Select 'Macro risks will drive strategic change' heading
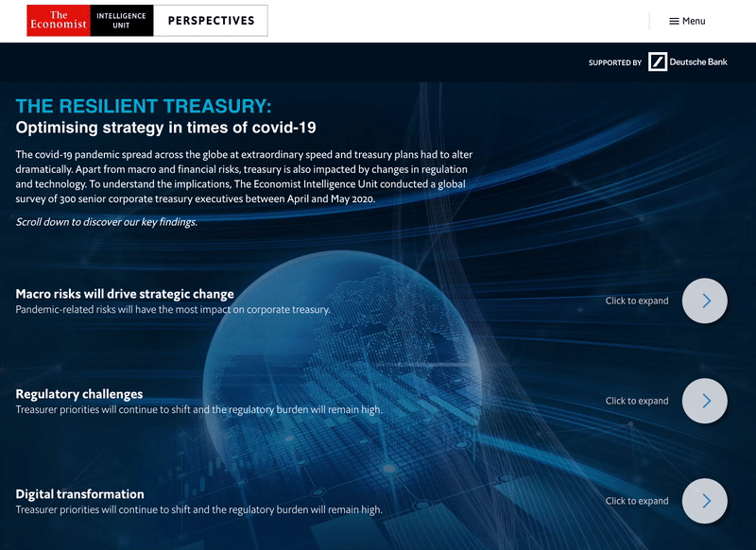The height and width of the screenshot is (550, 756). (x=125, y=294)
